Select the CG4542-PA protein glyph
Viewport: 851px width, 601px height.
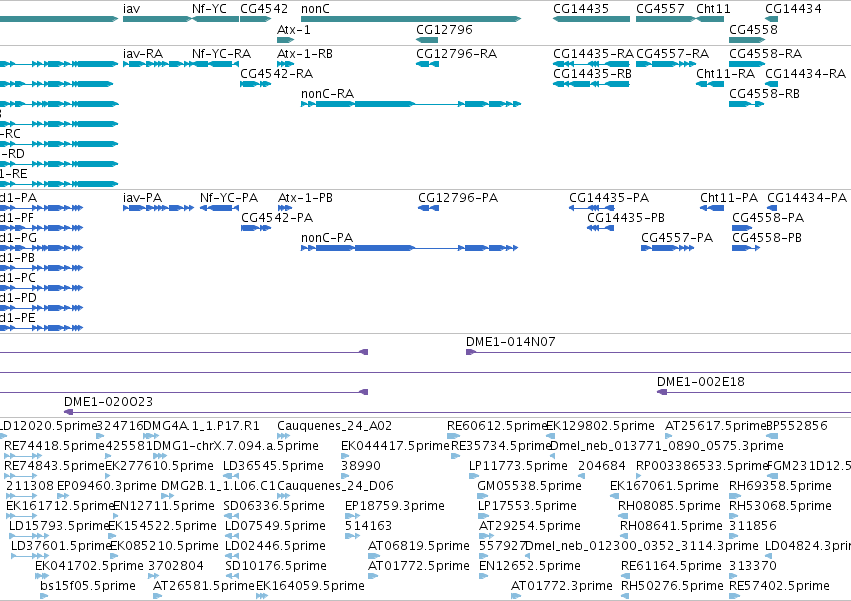click(256, 228)
